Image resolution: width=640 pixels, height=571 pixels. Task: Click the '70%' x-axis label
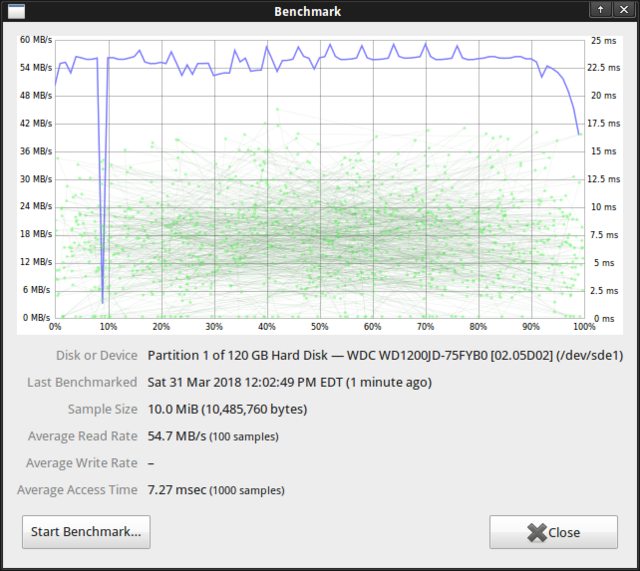425,327
